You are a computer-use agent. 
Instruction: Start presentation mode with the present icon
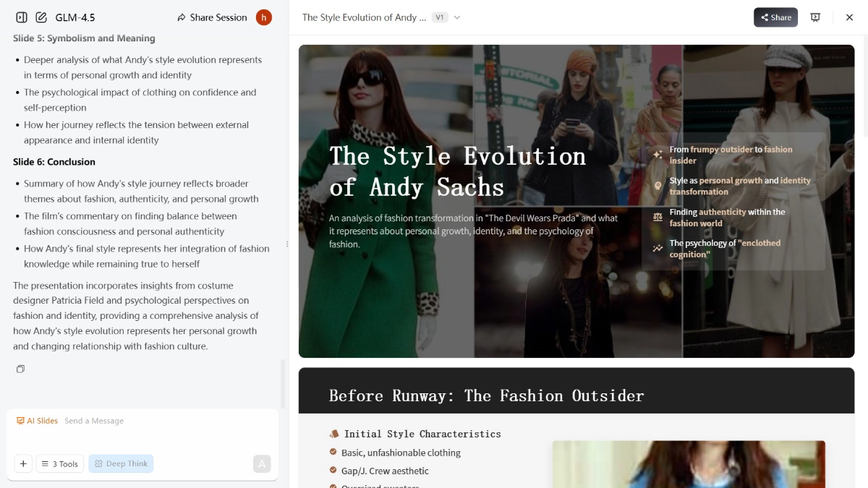[815, 17]
